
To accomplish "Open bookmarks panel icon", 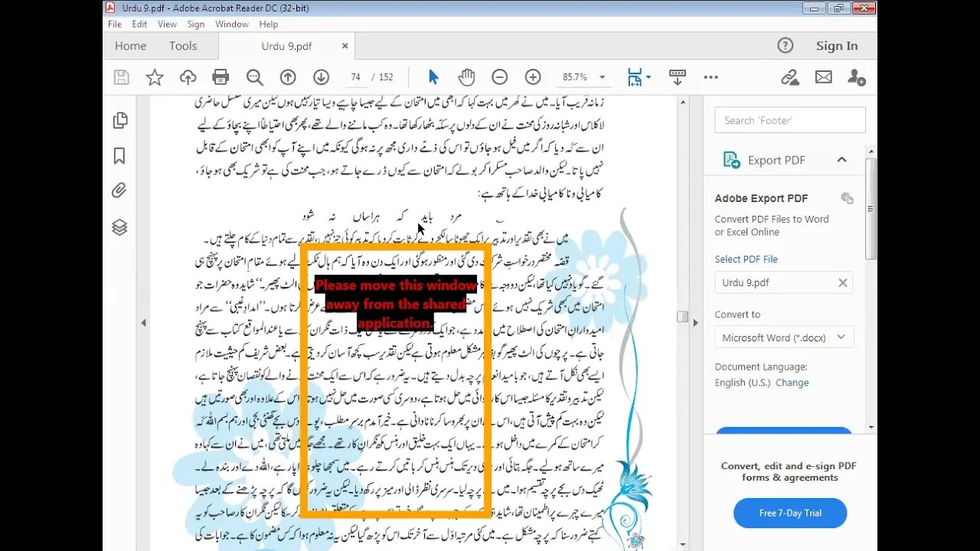I will pos(119,156).
